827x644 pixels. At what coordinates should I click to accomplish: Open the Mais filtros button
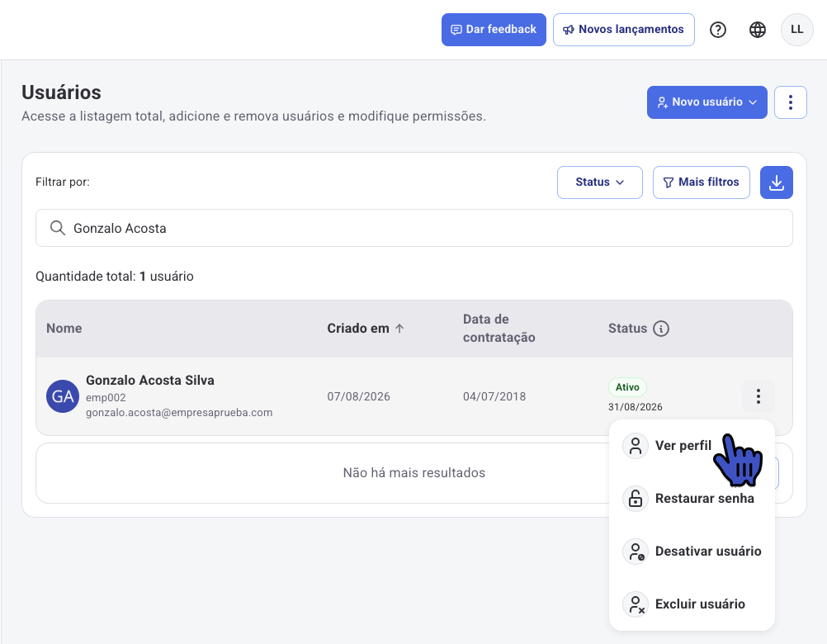coord(701,182)
